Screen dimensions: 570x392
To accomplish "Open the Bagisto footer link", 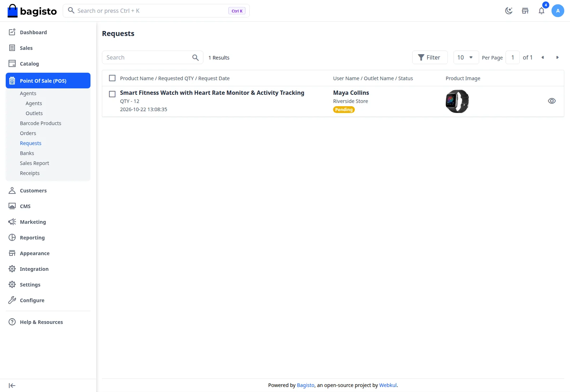I will (306, 385).
